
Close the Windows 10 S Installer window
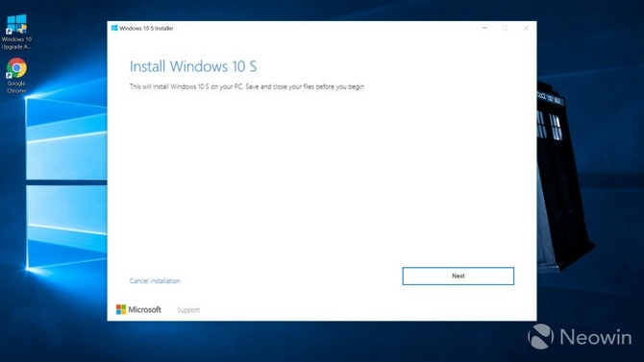click(x=526, y=28)
